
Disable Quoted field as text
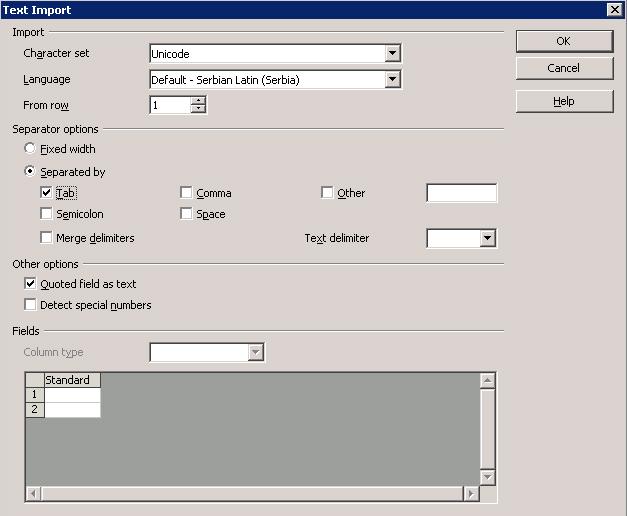coord(31,284)
